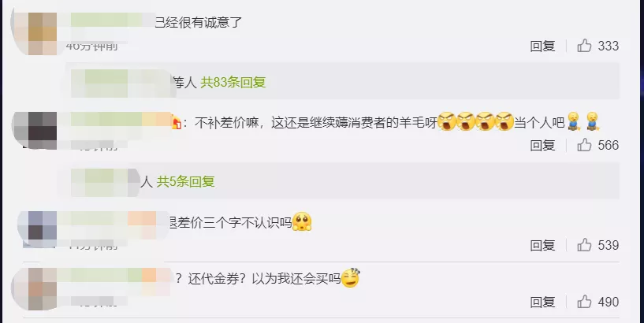Click badge icon next to second username

click(x=177, y=123)
